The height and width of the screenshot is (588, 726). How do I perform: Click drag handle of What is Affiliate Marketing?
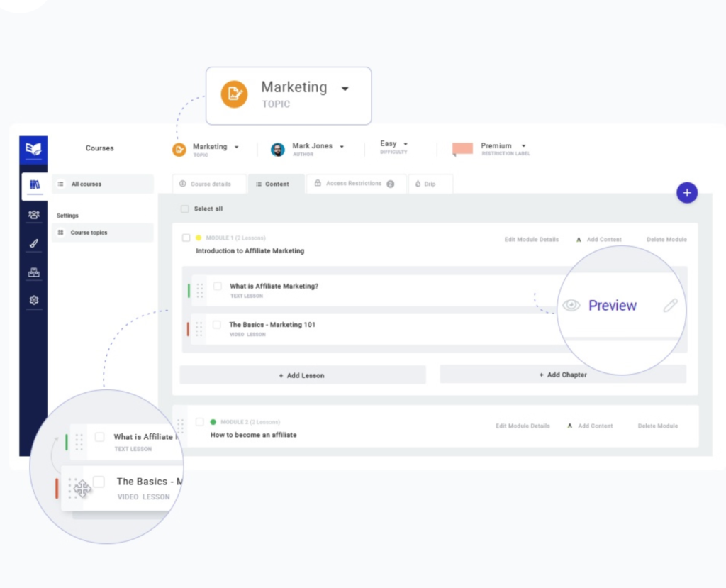click(199, 290)
